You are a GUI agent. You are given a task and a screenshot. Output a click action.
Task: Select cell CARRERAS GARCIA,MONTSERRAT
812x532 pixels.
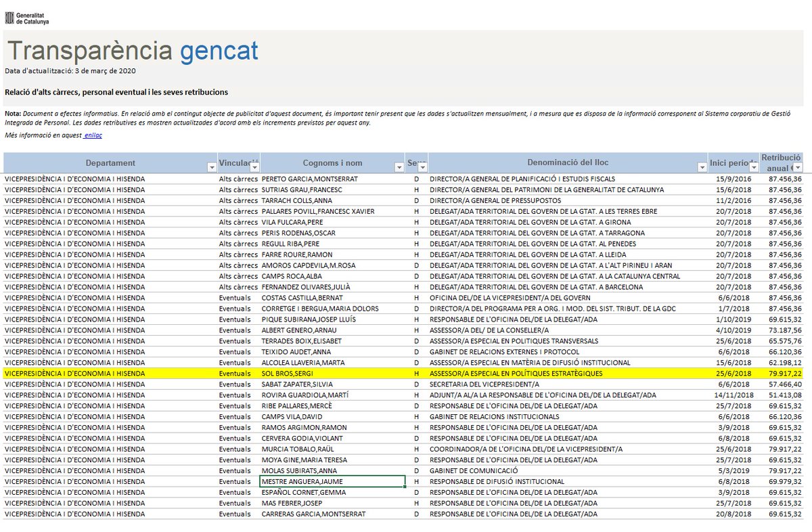tap(333, 514)
